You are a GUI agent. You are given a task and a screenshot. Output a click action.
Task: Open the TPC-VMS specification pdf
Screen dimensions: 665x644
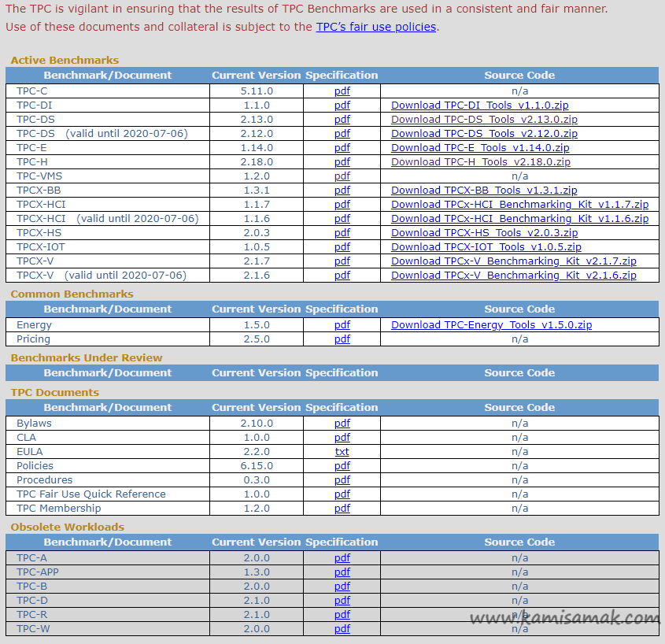(342, 176)
